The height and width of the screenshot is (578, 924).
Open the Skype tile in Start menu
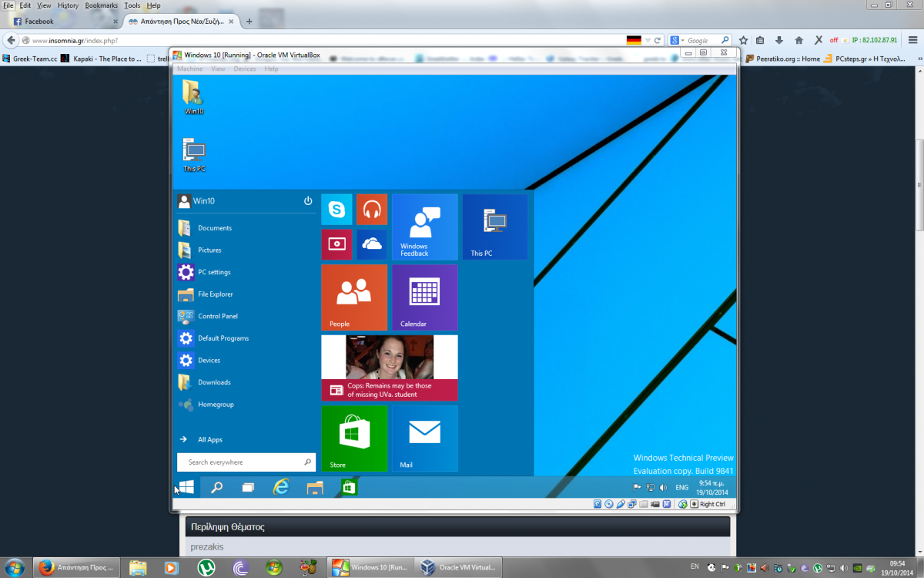336,209
